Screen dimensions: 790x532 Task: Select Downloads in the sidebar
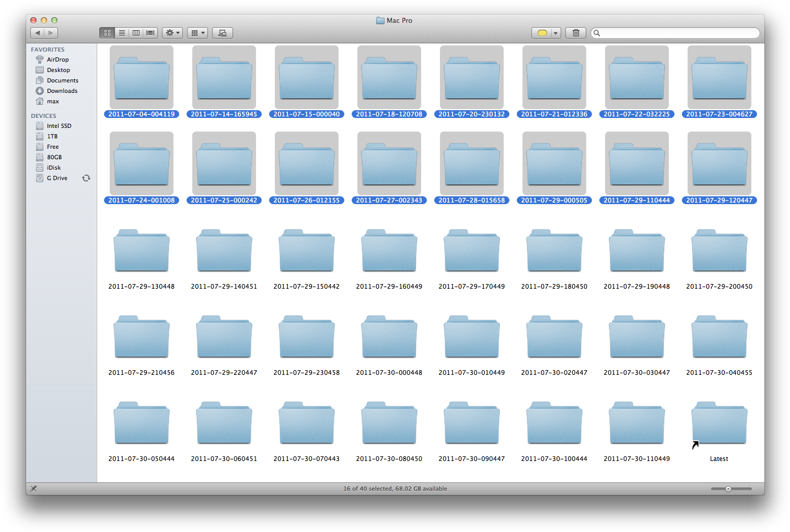(x=62, y=91)
